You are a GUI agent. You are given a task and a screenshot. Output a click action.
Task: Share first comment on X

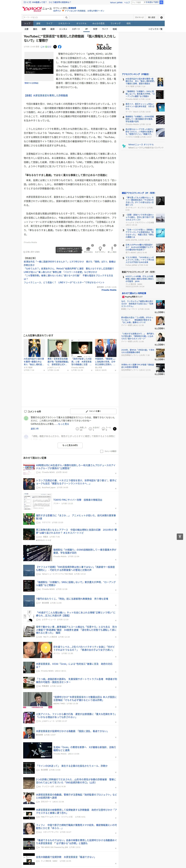[x=114, y=429]
